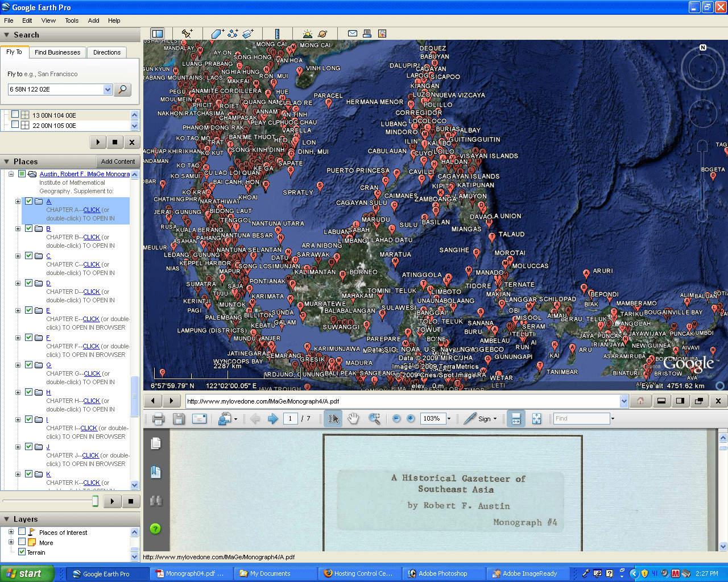
Task: Add an image overlay from the toolbar
Action: 247,34
